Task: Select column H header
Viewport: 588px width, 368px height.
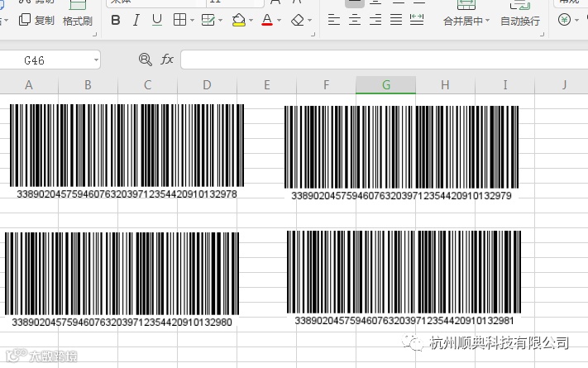Action: [x=445, y=85]
